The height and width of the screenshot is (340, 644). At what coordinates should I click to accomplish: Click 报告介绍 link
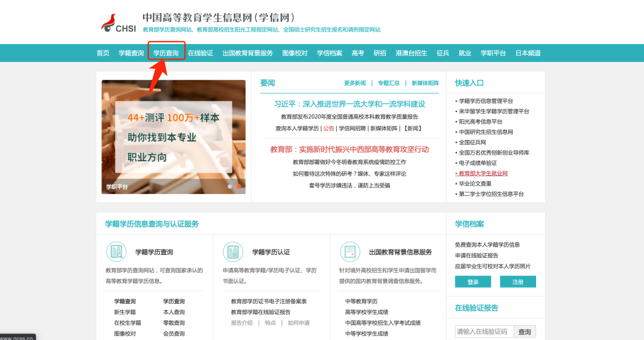coord(241,323)
